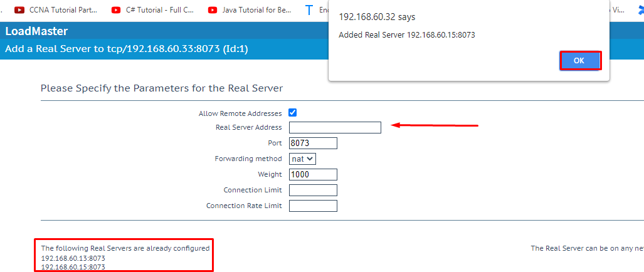Click OK in the alert dialog
Image resolution: width=644 pixels, height=272 pixels.
580,61
